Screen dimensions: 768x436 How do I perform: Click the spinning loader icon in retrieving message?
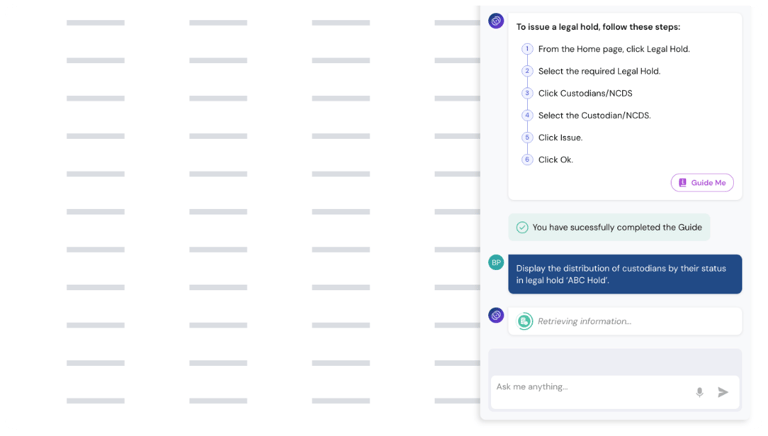(x=525, y=321)
